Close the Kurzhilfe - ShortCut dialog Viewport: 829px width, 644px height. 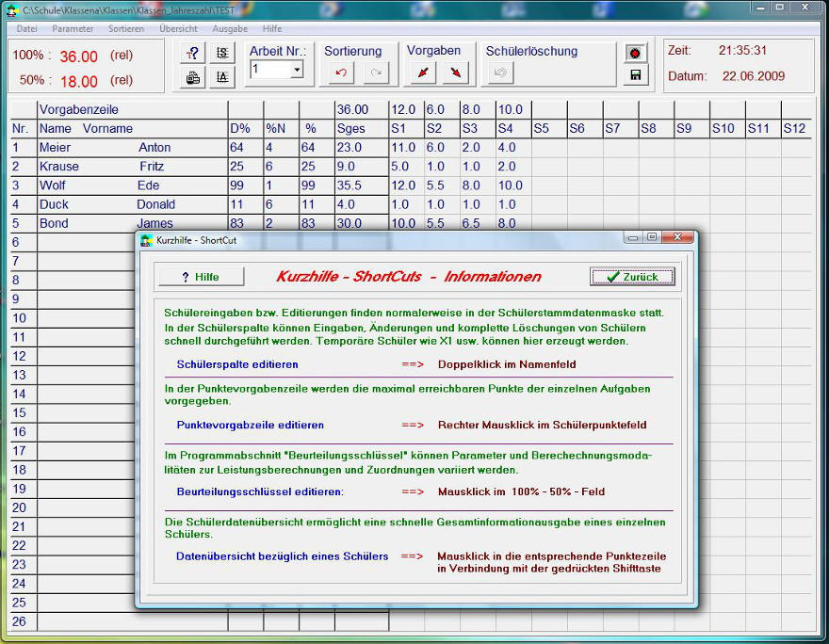pos(678,238)
